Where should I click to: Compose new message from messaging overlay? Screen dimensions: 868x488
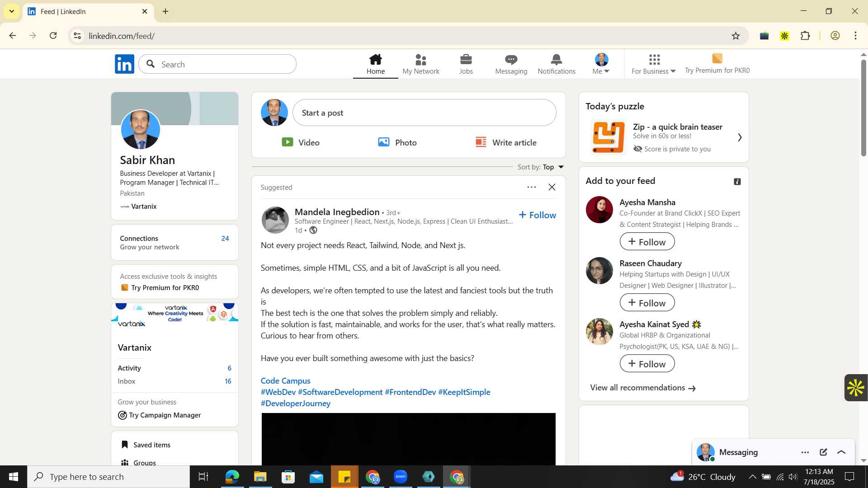click(823, 452)
